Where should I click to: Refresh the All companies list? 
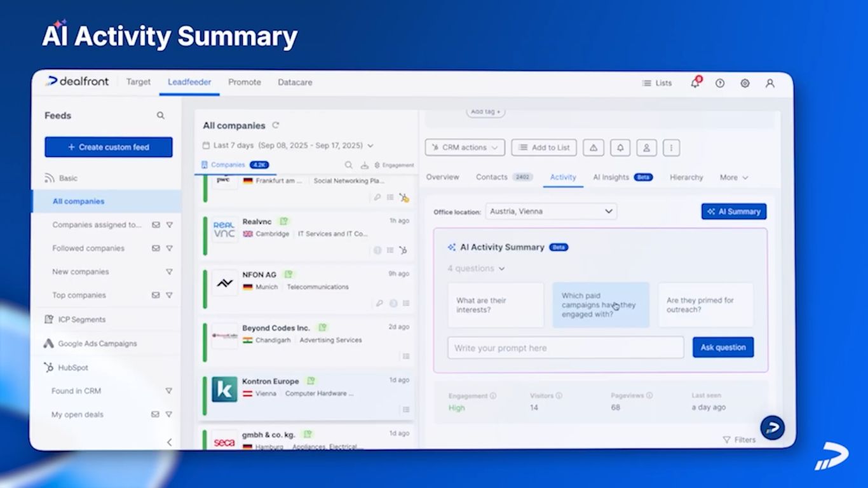pyautogui.click(x=276, y=125)
